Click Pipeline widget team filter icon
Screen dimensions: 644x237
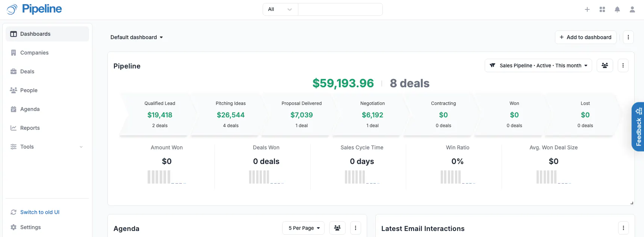click(x=605, y=65)
